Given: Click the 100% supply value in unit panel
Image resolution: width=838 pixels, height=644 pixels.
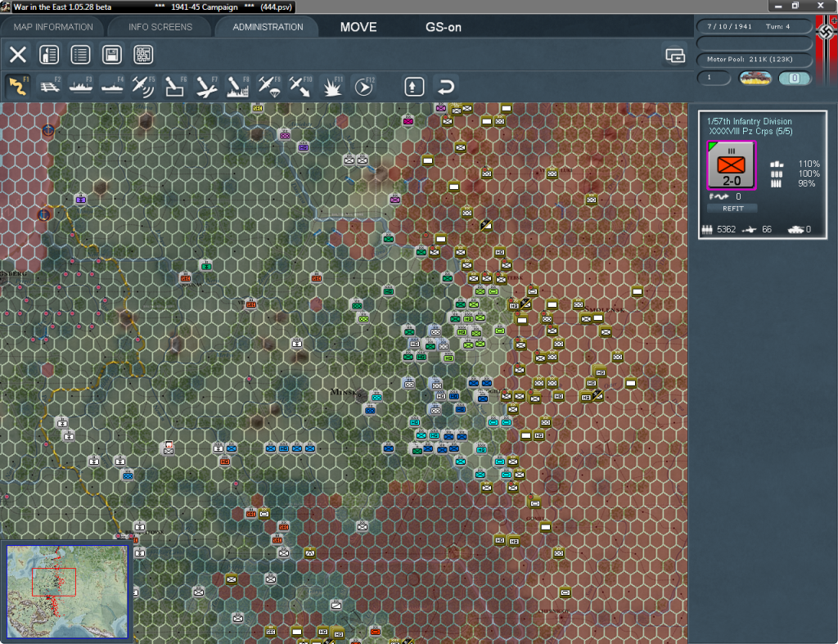Looking at the screenshot, I should tap(809, 173).
